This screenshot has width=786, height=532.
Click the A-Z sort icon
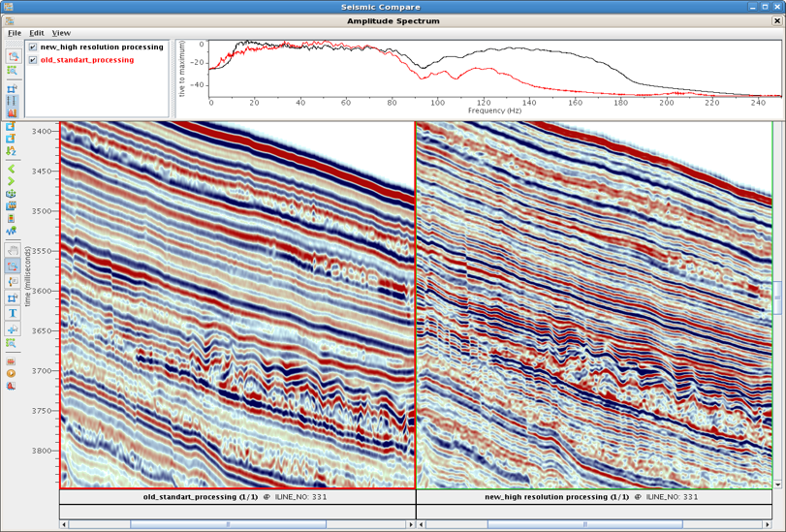pos(11,150)
